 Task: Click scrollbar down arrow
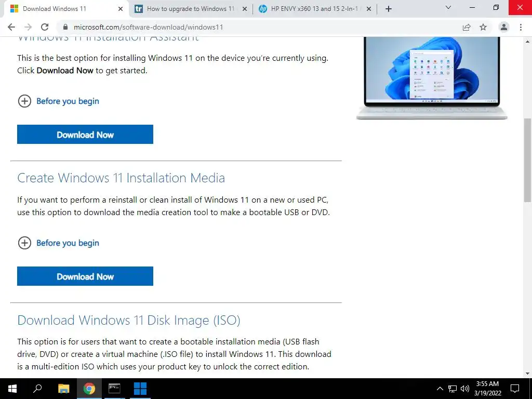pos(528,374)
